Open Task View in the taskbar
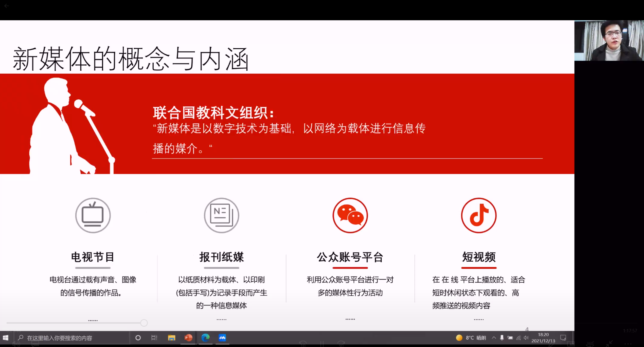 coord(154,338)
